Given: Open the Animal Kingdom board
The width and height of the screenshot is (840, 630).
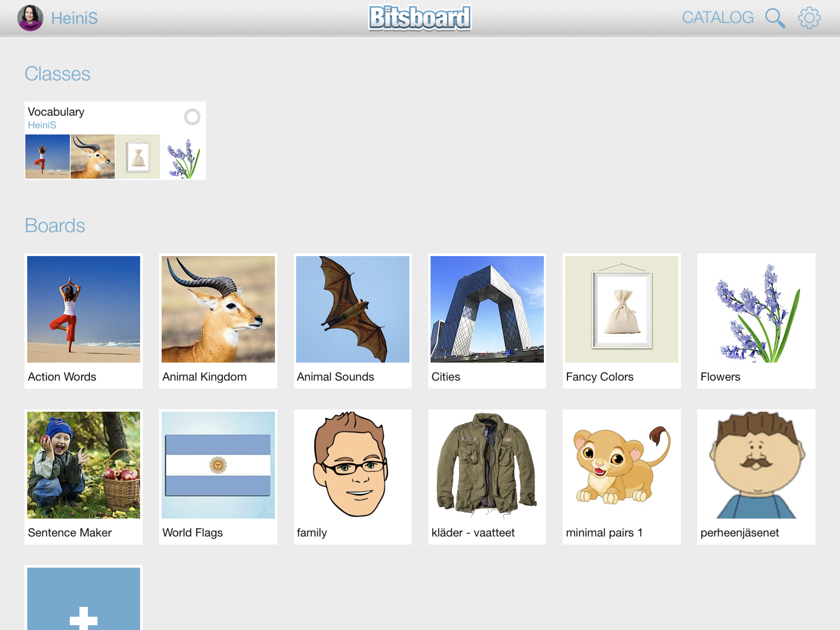Looking at the screenshot, I should pos(218,321).
